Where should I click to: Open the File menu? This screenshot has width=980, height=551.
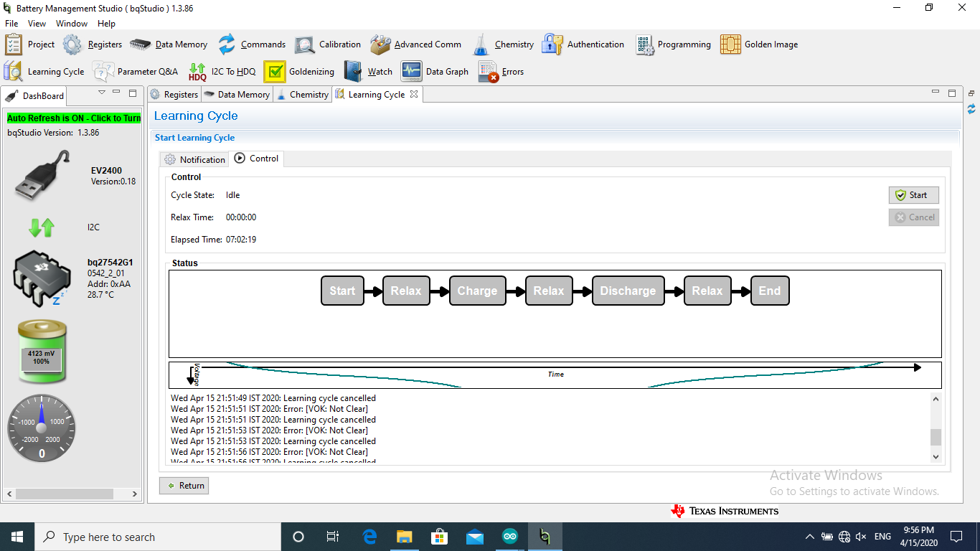click(x=11, y=24)
